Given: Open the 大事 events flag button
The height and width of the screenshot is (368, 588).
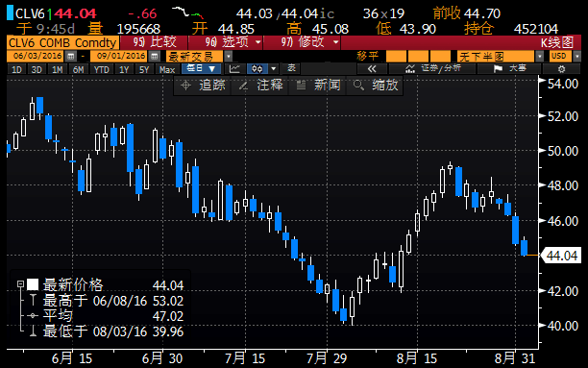Looking at the screenshot, I should pyautogui.click(x=509, y=69).
